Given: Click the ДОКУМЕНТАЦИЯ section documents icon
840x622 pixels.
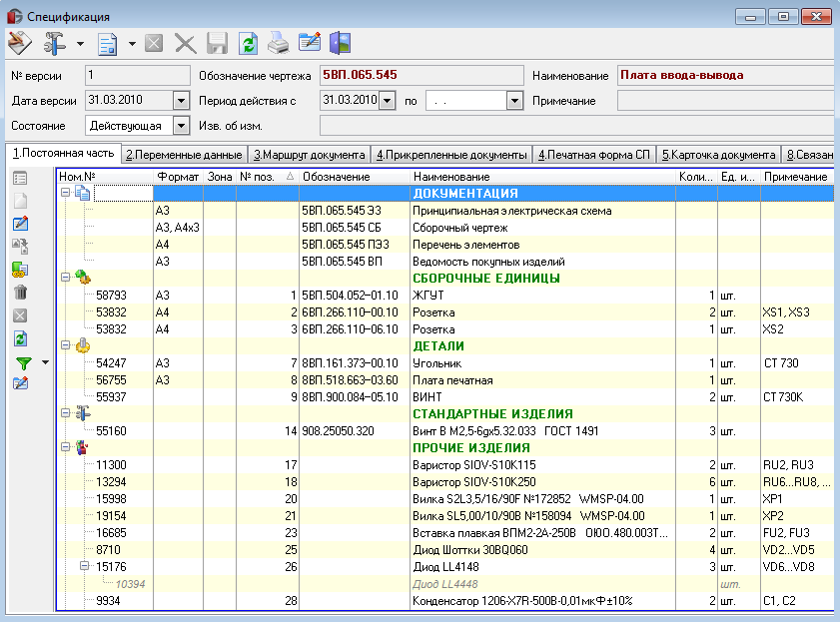Looking at the screenshot, I should [x=83, y=193].
